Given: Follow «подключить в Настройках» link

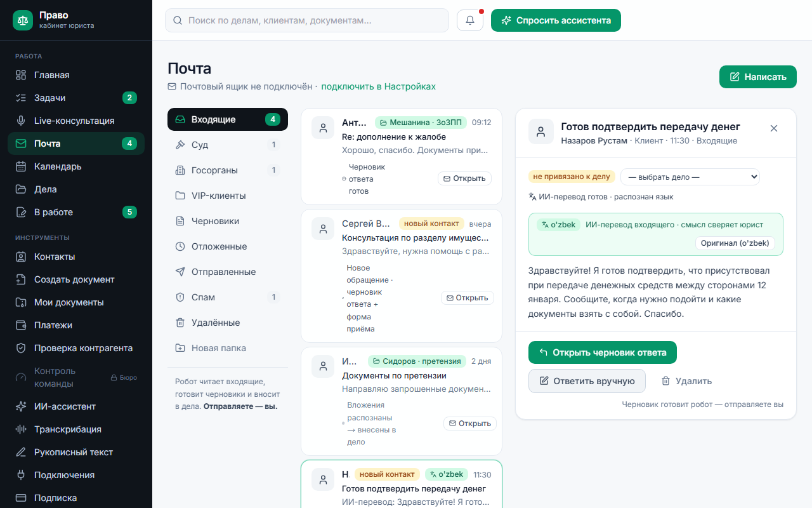Looking at the screenshot, I should pos(379,86).
